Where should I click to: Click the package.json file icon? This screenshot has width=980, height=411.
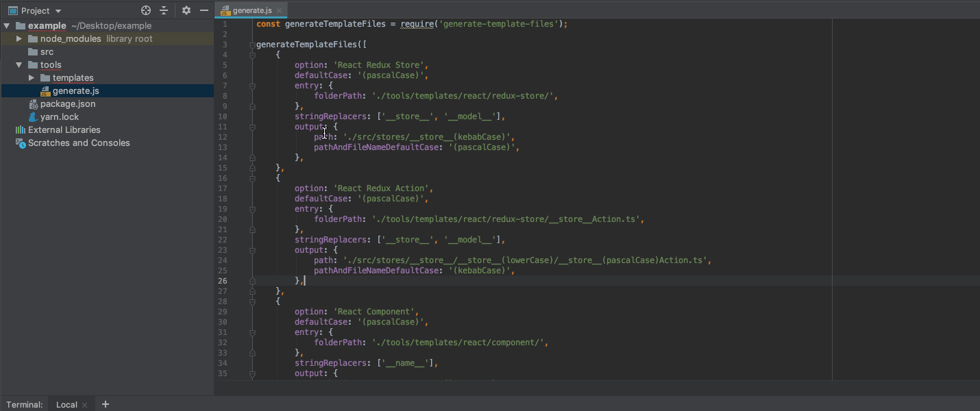33,103
